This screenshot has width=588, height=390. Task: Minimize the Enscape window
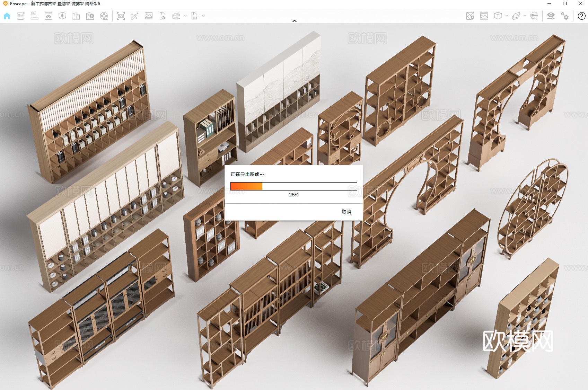click(x=549, y=3)
